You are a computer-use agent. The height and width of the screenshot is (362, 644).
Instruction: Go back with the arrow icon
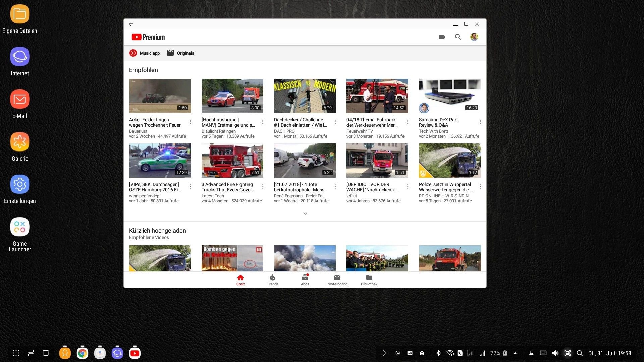tap(131, 24)
